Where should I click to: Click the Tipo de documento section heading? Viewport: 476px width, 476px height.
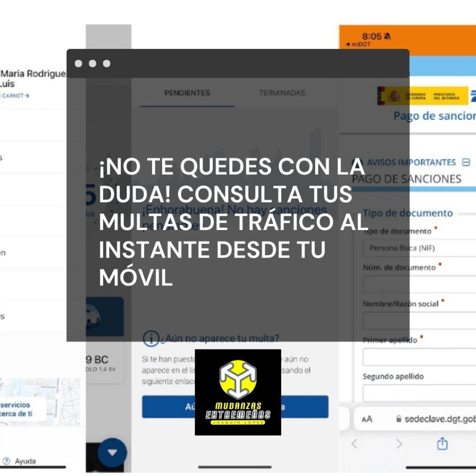pos(408,213)
